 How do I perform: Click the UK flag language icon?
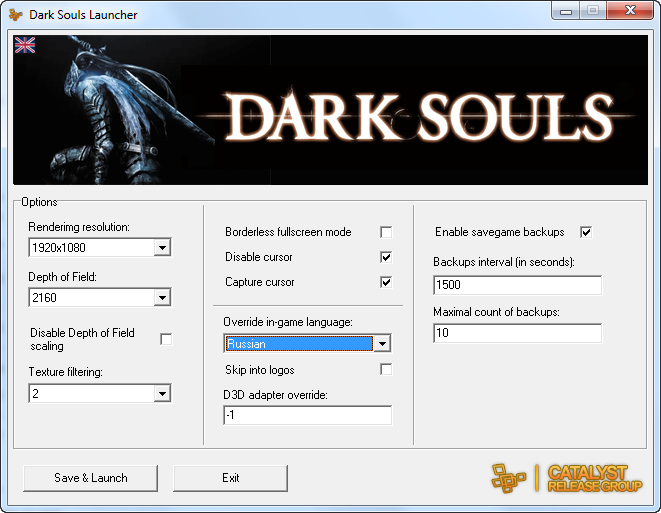(x=25, y=45)
